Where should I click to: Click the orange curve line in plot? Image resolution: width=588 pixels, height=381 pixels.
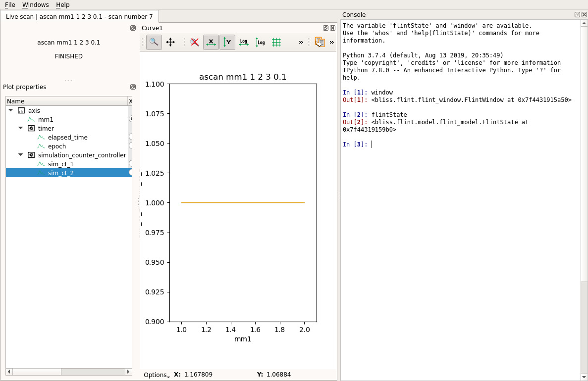pos(243,203)
